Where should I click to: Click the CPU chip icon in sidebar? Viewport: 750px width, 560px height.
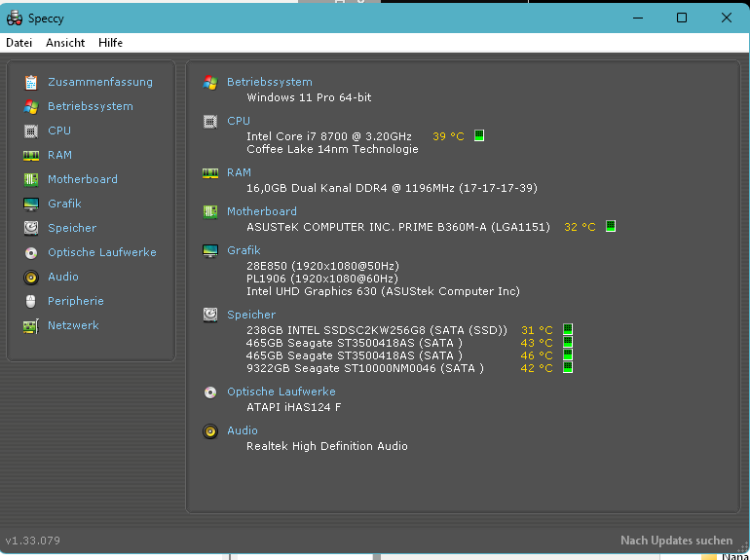pos(31,131)
